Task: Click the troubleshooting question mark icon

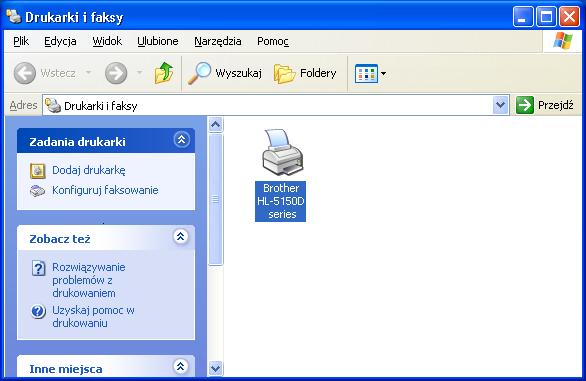Action: (38, 268)
